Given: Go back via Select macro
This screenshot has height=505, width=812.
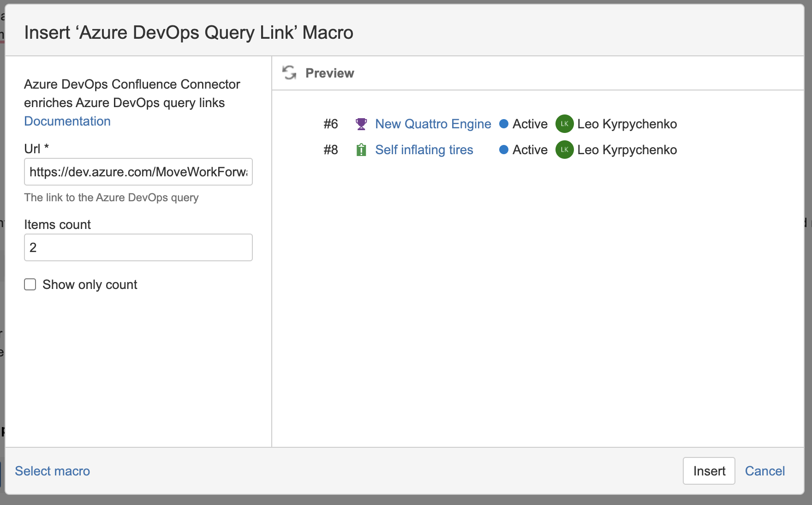Looking at the screenshot, I should [x=52, y=471].
